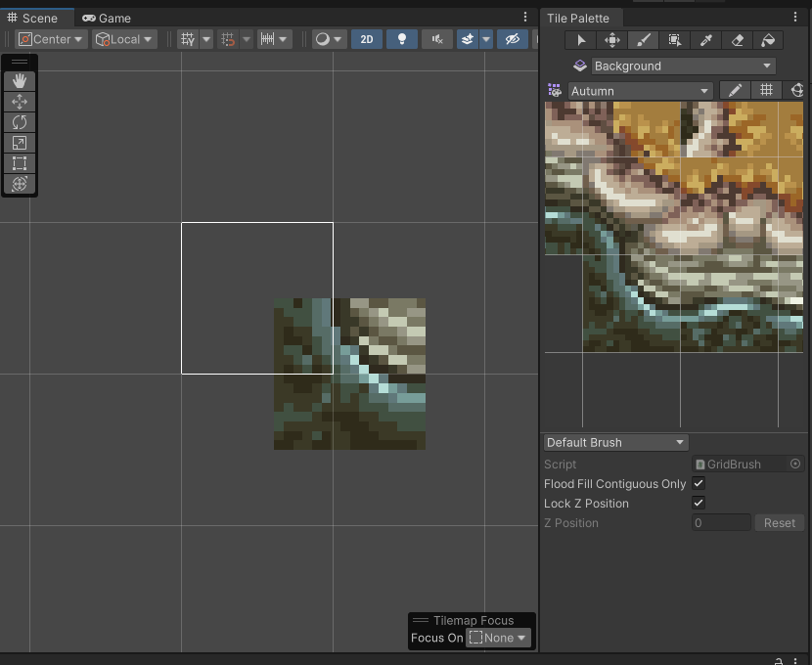
Task: Expand the Default Brush dropdown
Action: tap(614, 442)
